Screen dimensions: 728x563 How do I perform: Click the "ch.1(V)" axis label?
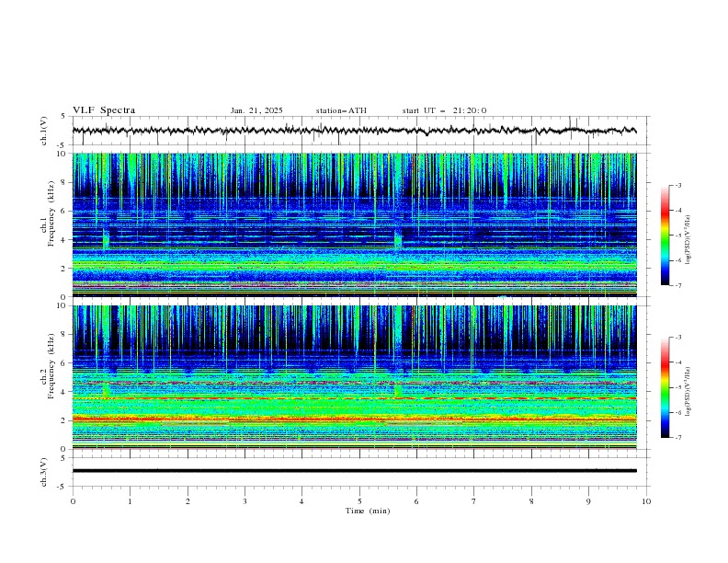pyautogui.click(x=44, y=131)
